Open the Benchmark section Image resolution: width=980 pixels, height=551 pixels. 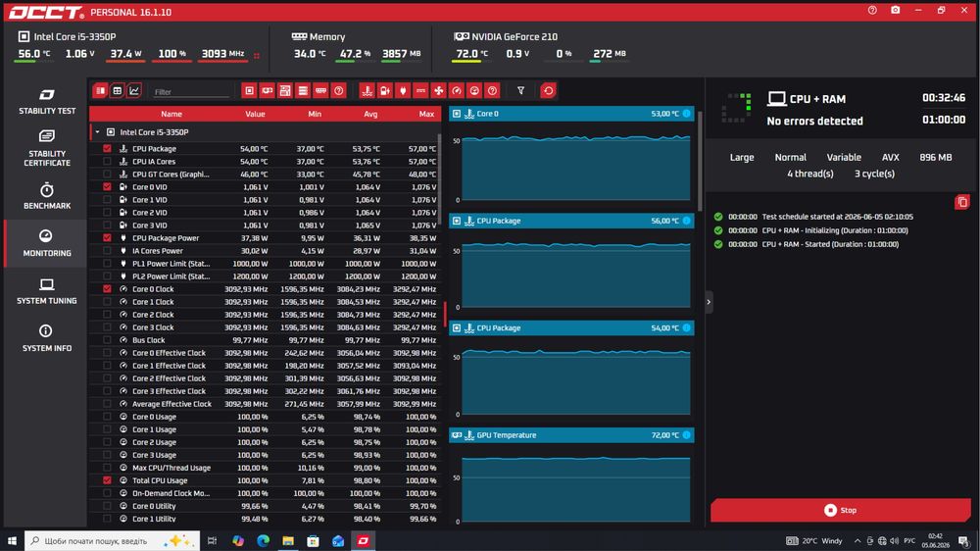(47, 196)
